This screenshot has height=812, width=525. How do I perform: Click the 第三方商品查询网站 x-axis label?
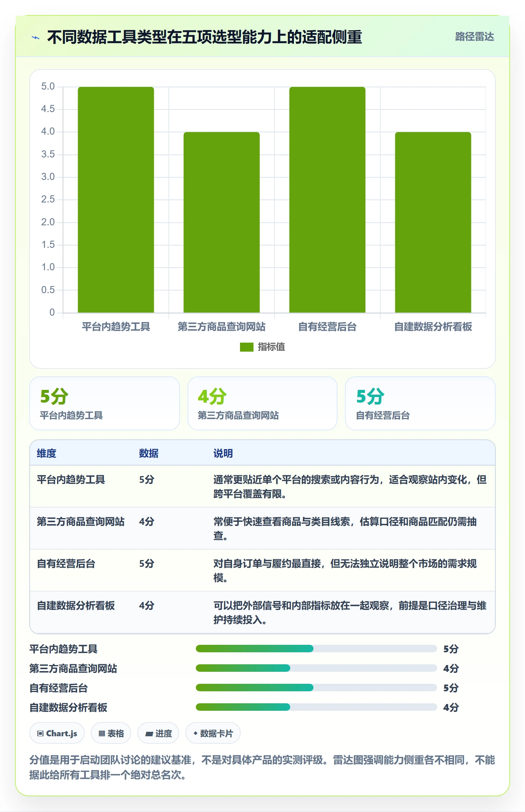(222, 327)
